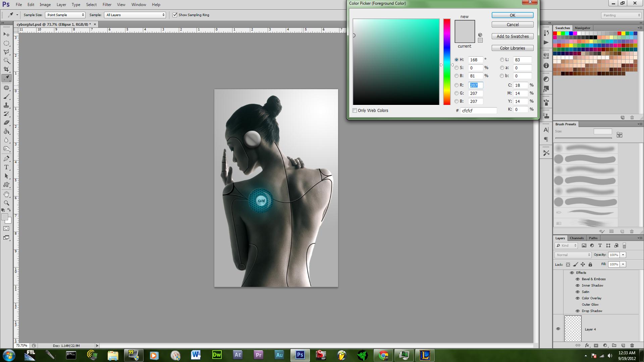Switch to the Paths tab

point(593,238)
